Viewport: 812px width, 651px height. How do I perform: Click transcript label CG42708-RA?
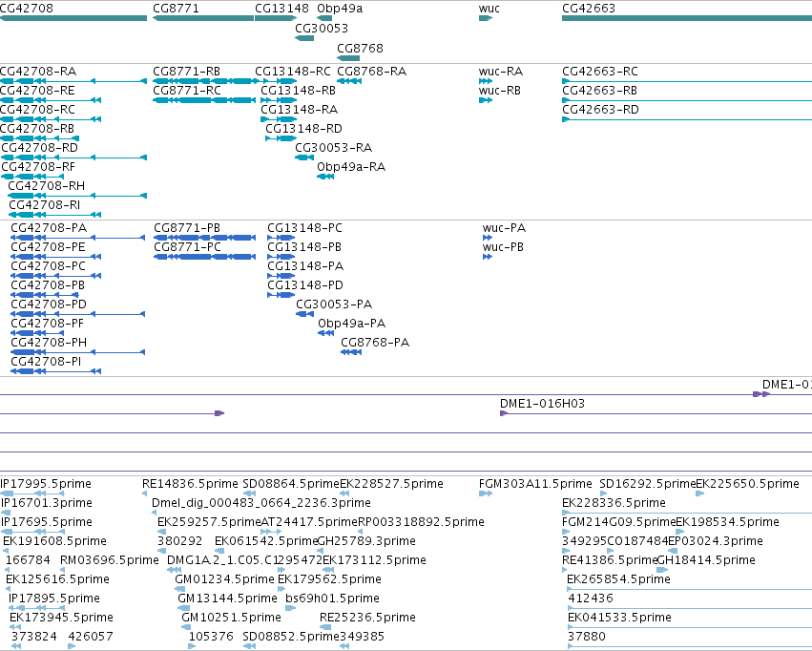tap(38, 71)
